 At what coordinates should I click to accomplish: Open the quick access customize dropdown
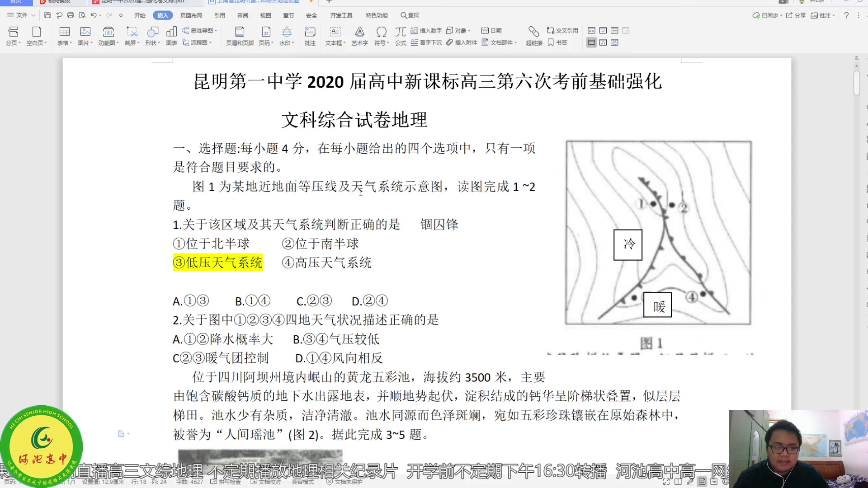pyautogui.click(x=121, y=15)
